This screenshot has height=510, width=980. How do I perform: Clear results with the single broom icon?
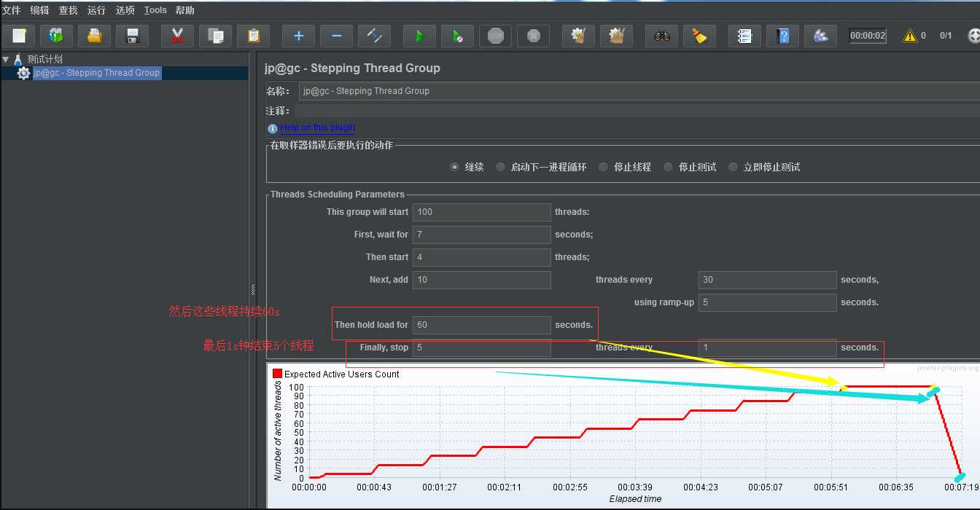(578, 36)
